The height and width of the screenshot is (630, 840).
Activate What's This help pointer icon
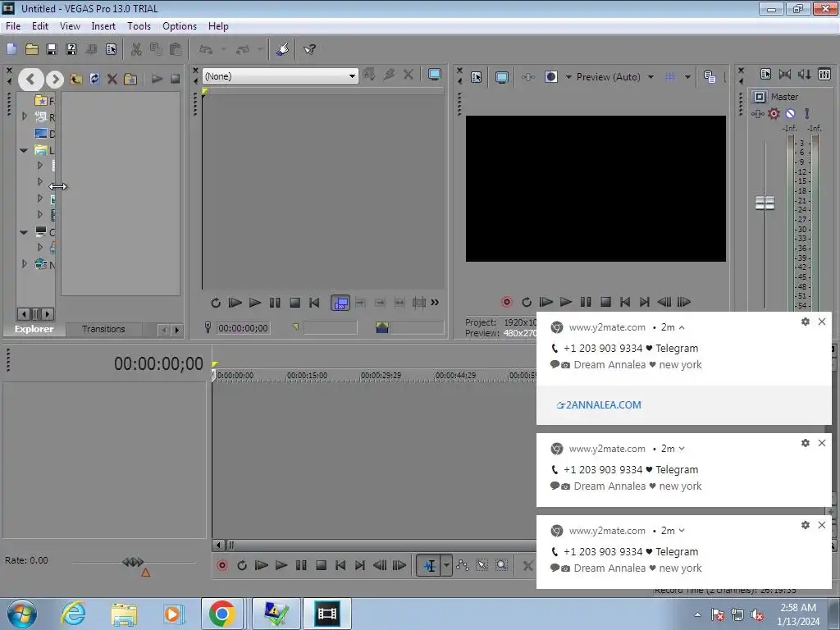(x=309, y=49)
